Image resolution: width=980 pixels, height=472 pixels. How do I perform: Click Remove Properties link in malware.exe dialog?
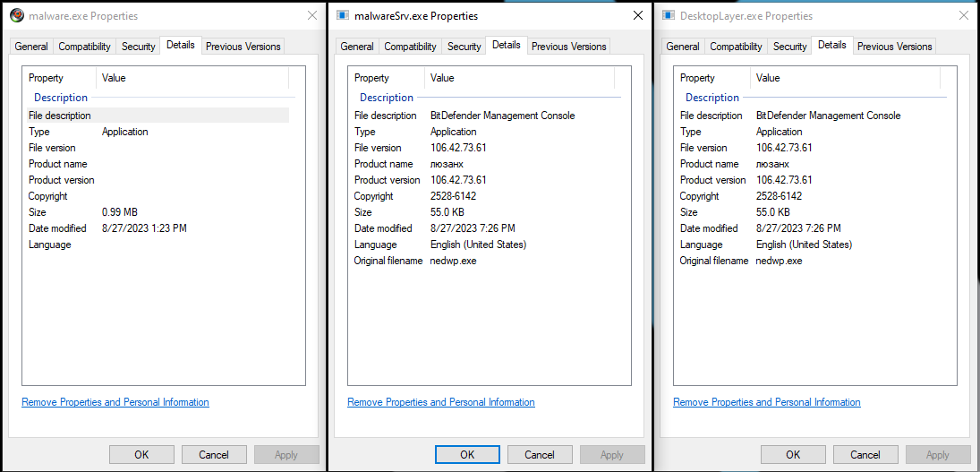point(115,403)
